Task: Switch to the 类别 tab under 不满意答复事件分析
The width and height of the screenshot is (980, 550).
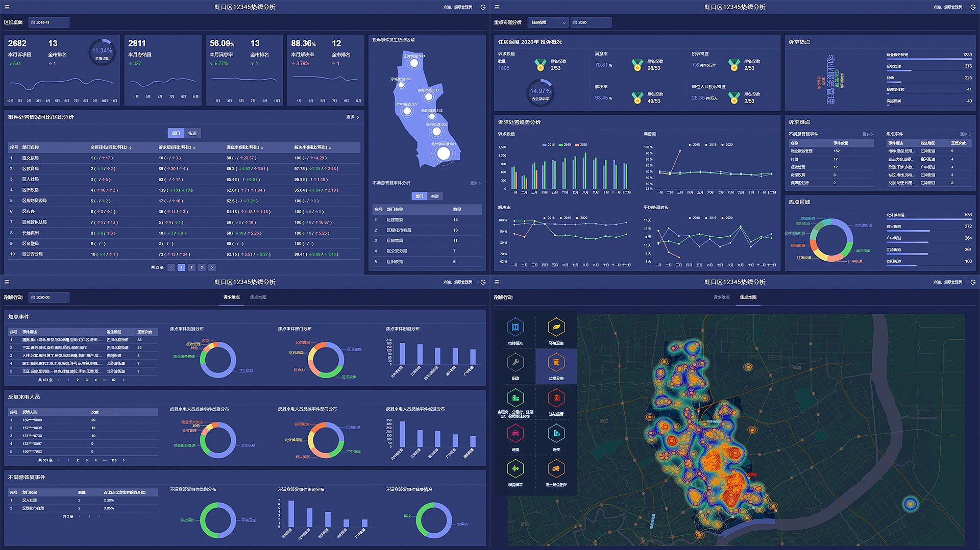Action: click(x=435, y=196)
